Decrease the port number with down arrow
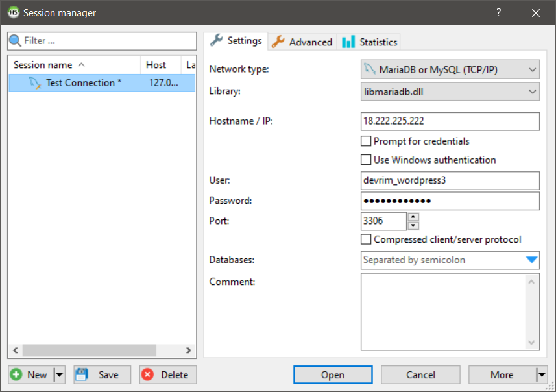This screenshot has width=556, height=392. click(413, 226)
